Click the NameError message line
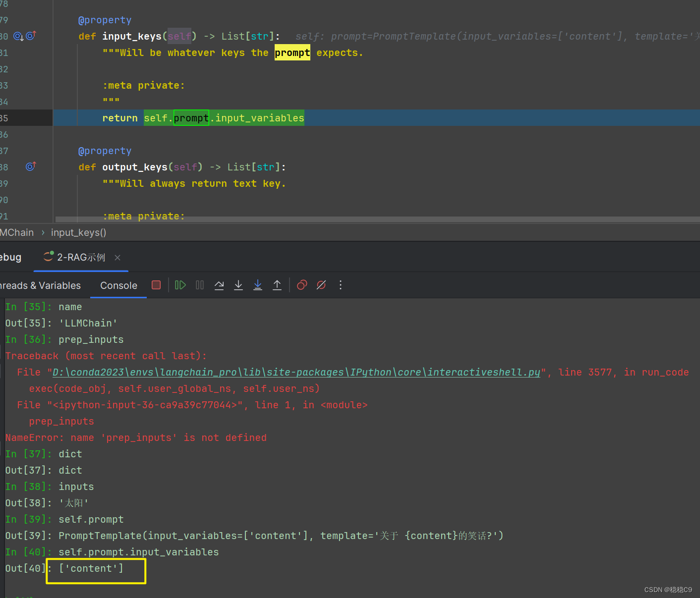 pyautogui.click(x=136, y=437)
